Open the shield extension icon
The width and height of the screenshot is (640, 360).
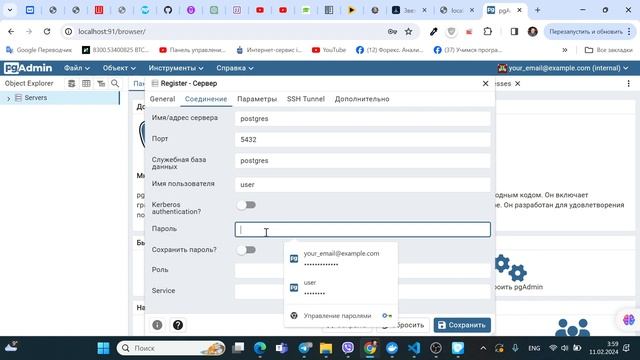click(451, 31)
